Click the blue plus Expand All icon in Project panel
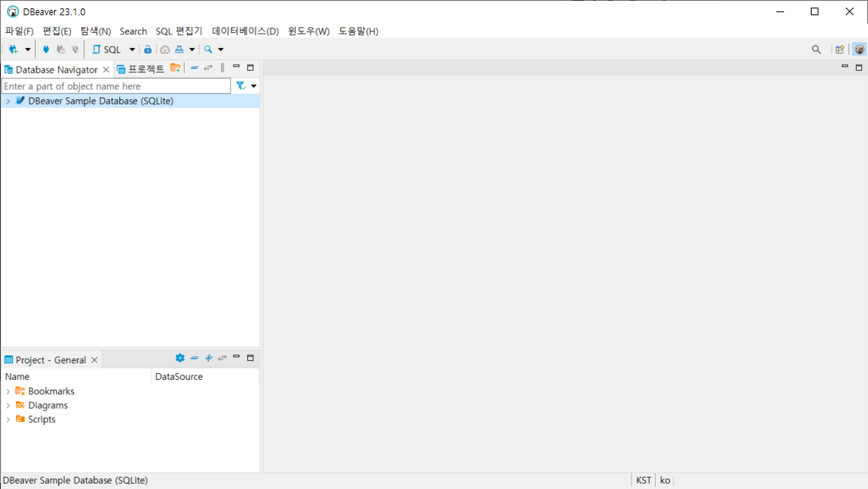 pyautogui.click(x=209, y=359)
